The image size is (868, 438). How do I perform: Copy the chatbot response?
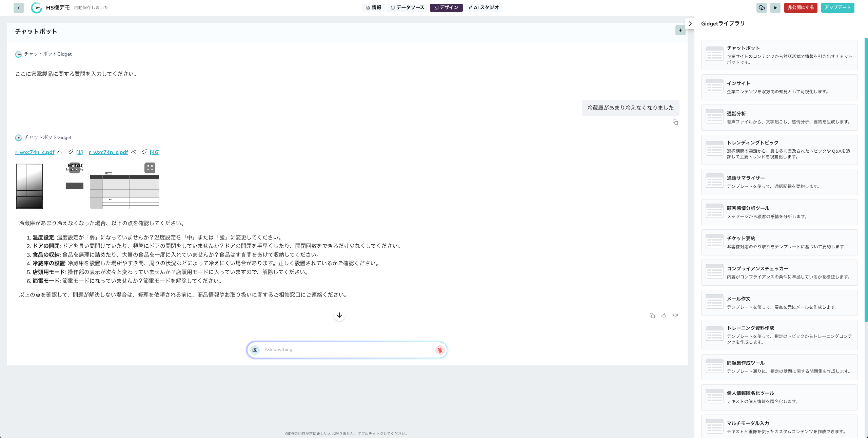point(652,316)
